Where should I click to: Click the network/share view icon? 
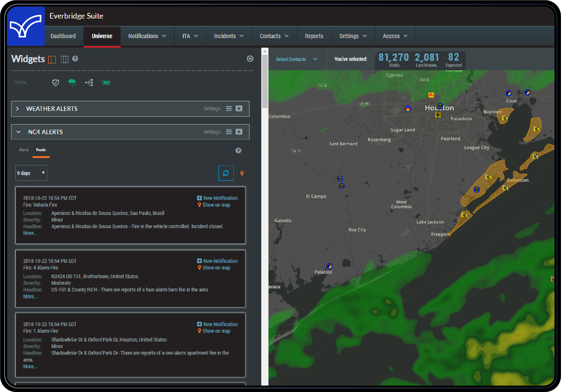tap(89, 83)
